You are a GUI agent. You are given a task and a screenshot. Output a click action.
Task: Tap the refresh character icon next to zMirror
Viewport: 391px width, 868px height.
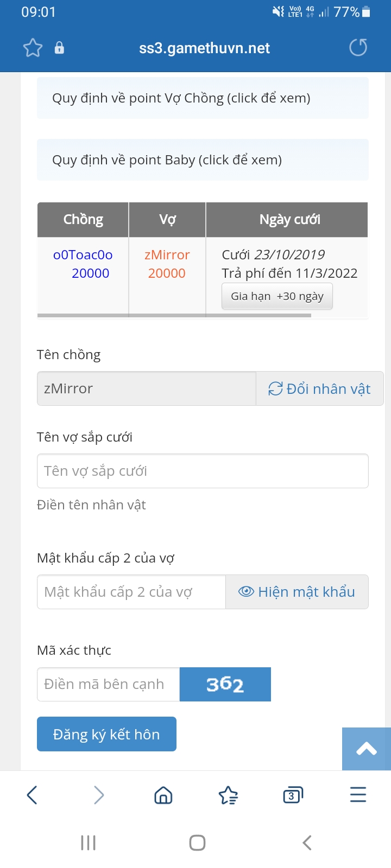click(x=275, y=388)
